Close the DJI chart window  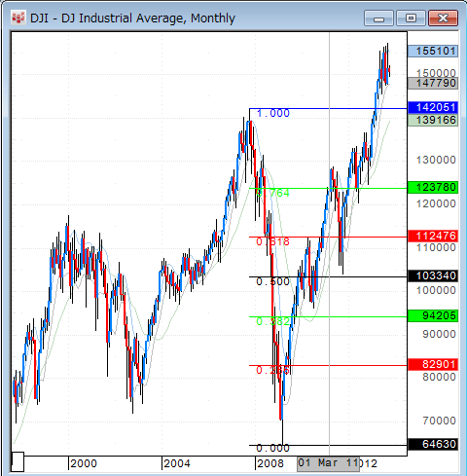pyautogui.click(x=443, y=18)
